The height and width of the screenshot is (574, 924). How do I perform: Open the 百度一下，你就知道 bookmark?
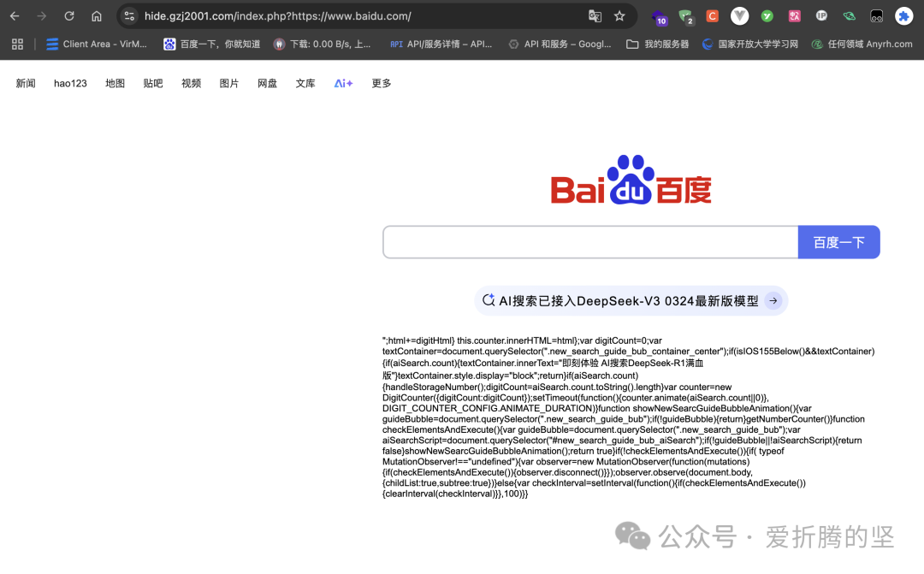211,44
